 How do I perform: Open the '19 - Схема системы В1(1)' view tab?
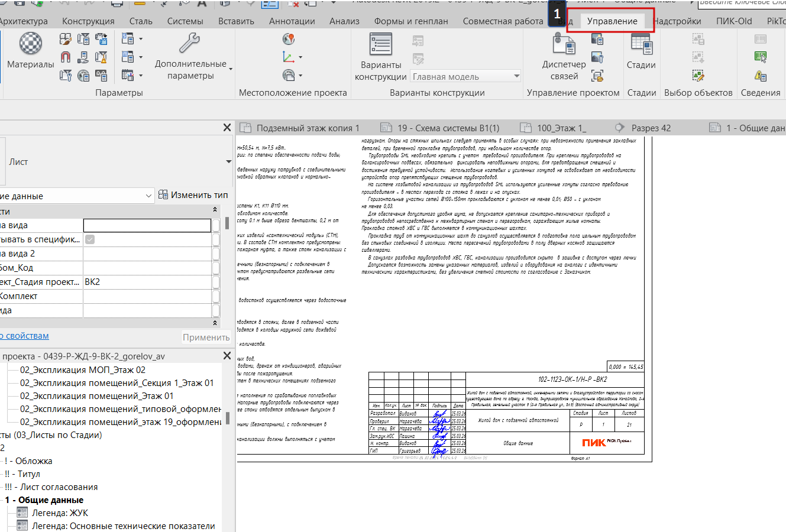tap(448, 128)
